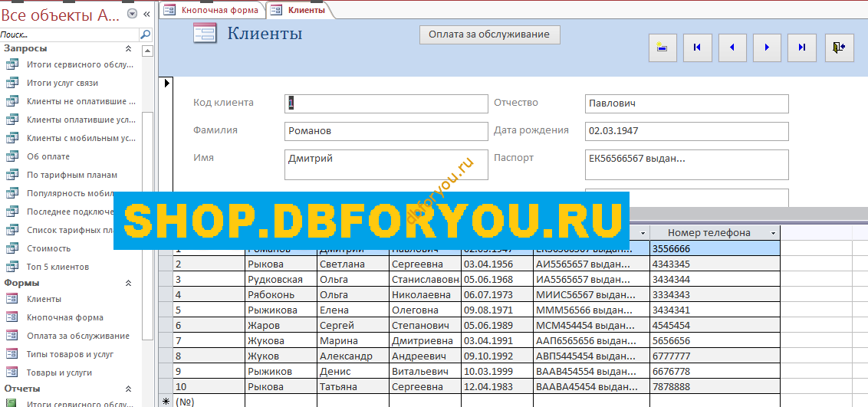Go to last record button

click(x=802, y=48)
